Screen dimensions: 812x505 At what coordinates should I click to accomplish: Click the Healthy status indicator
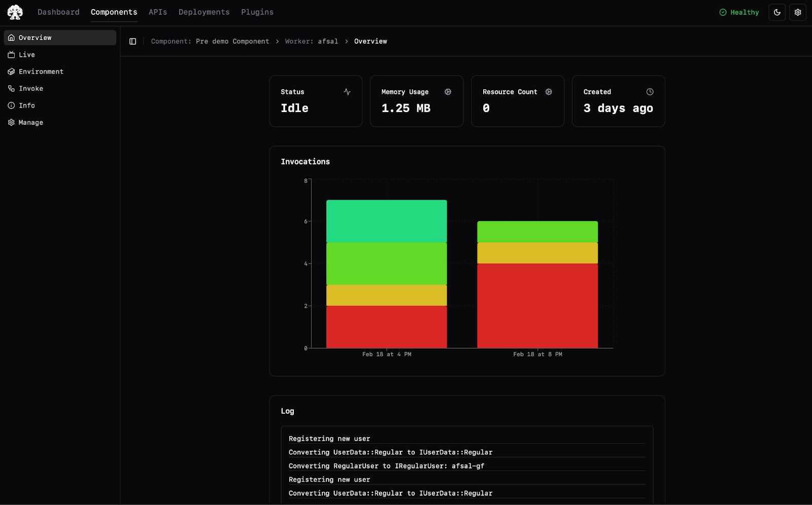click(x=739, y=12)
